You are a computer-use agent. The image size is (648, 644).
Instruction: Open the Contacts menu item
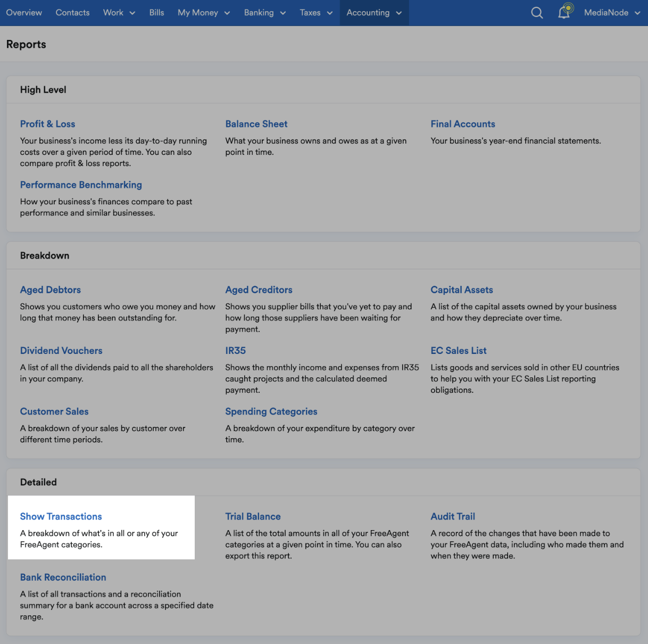click(x=72, y=13)
